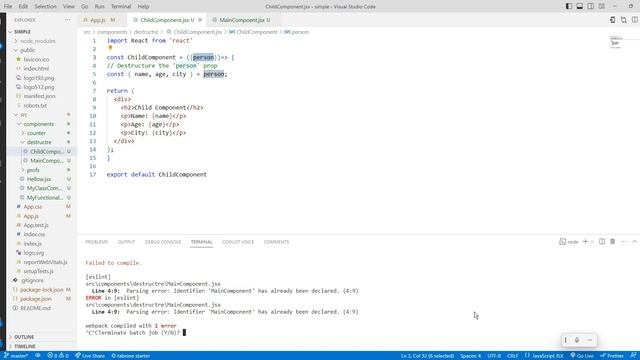Open errors and warnings status item
This screenshot has height=360, width=640.
tap(58, 356)
